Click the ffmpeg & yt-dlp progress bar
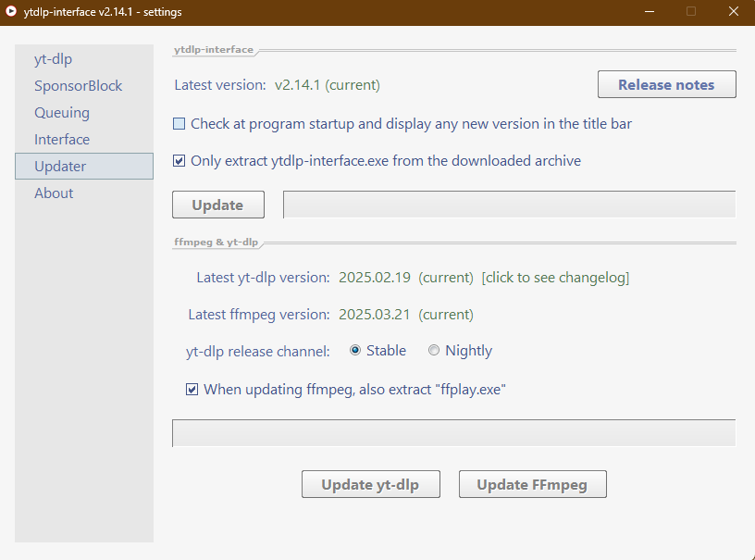The image size is (755, 560). tap(454, 433)
